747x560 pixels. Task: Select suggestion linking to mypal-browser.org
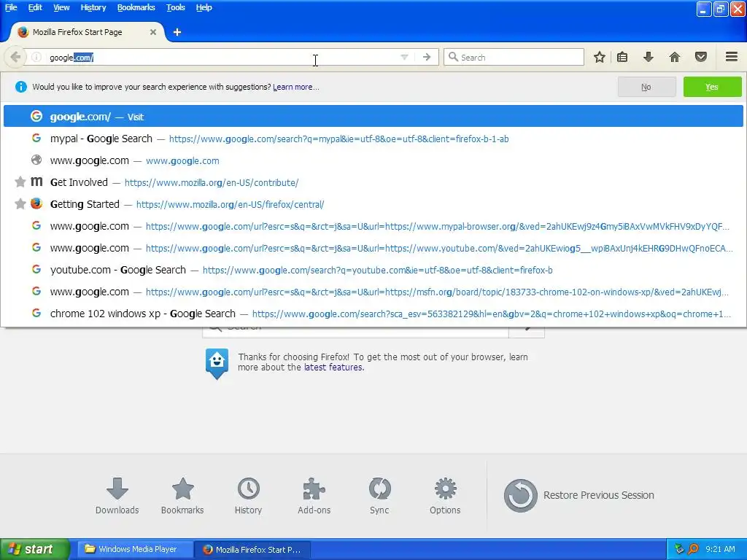pyautogui.click(x=373, y=226)
